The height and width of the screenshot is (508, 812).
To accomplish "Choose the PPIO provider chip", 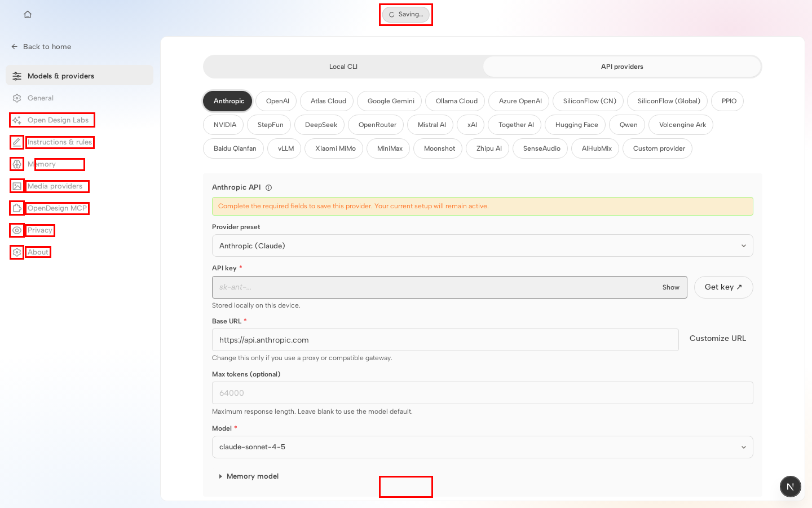I will (729, 101).
